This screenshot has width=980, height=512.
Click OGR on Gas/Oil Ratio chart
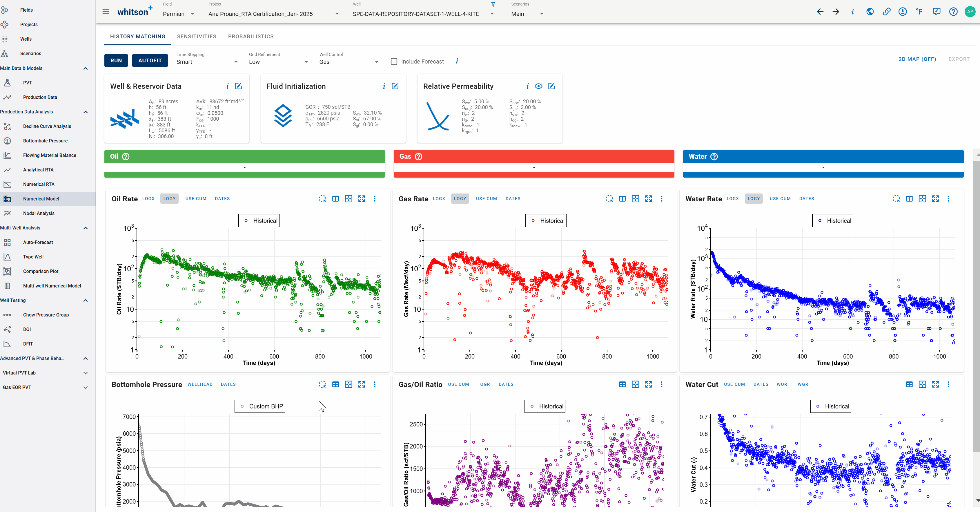[485, 384]
